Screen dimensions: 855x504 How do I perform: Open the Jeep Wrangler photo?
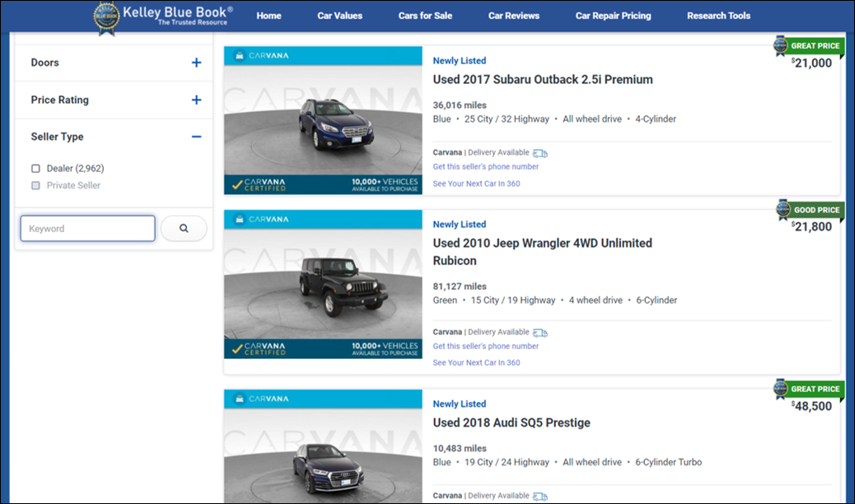[323, 284]
